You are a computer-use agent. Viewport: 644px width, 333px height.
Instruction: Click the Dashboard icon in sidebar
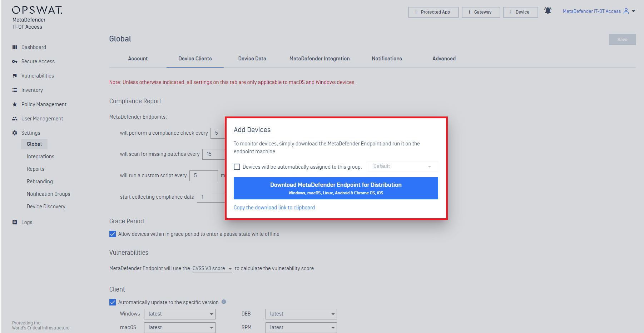coord(15,47)
